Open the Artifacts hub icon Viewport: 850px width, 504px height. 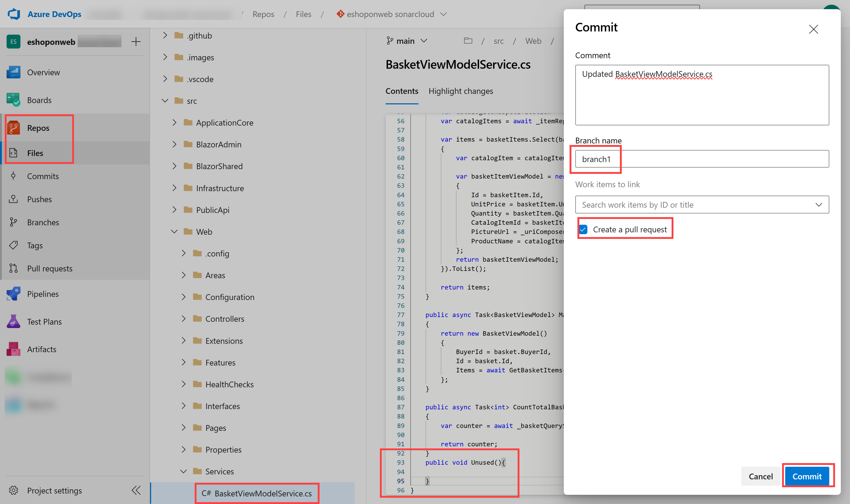point(13,349)
